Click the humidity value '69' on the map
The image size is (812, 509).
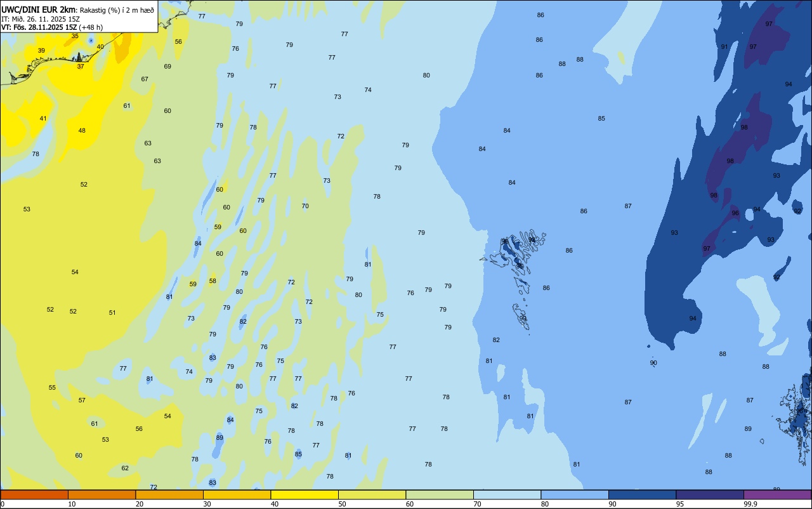click(167, 67)
